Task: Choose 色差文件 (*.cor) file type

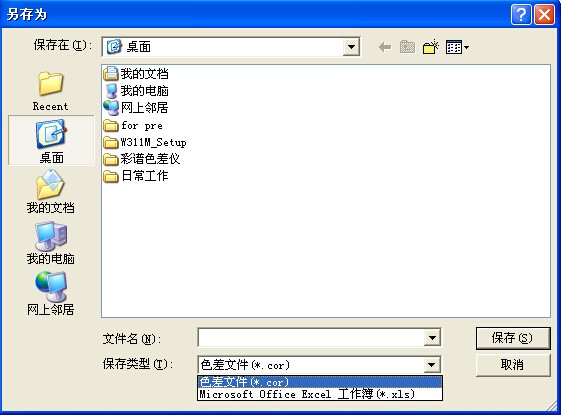Action: pyautogui.click(x=320, y=382)
